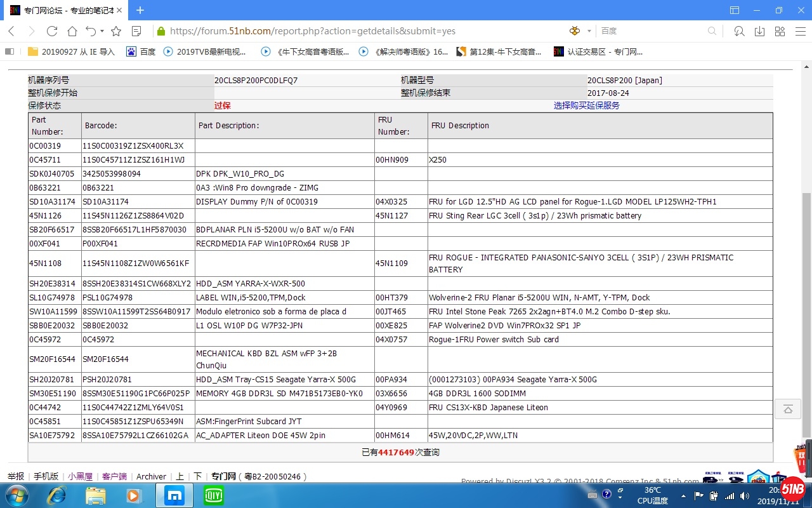
Task: Open the browser main menu icon
Action: 799,31
